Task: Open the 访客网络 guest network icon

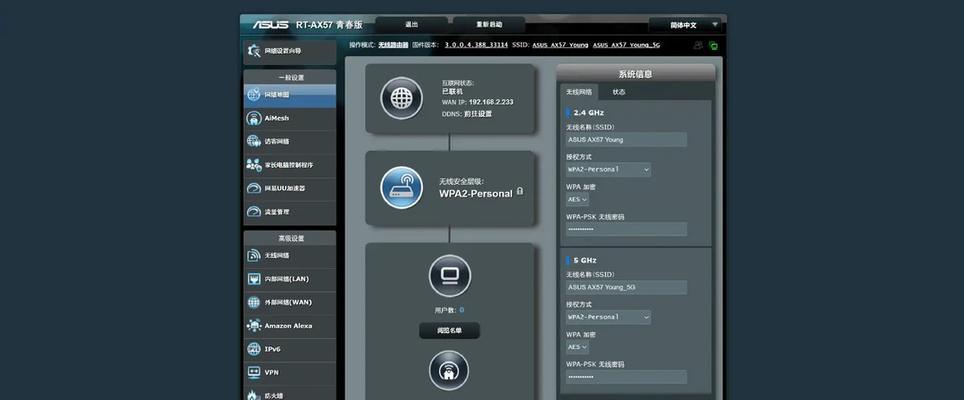Action: 254,141
